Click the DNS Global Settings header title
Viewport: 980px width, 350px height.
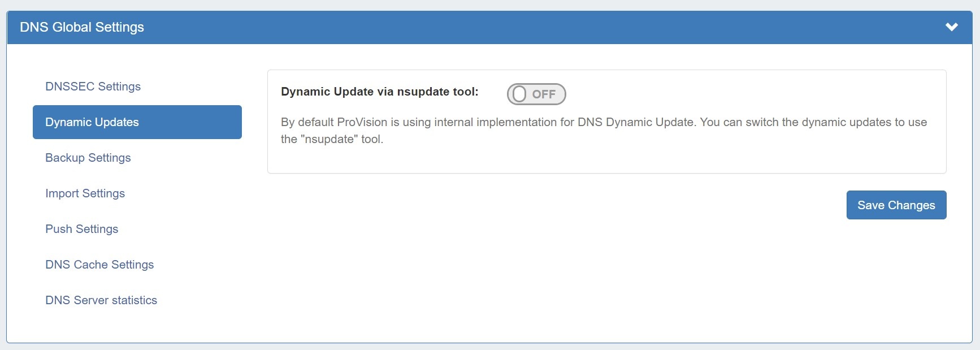[x=82, y=27]
